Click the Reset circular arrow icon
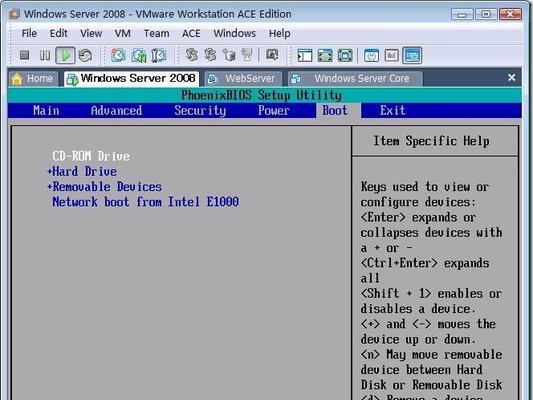Screen dimensions: 533x400 pyautogui.click(x=85, y=55)
